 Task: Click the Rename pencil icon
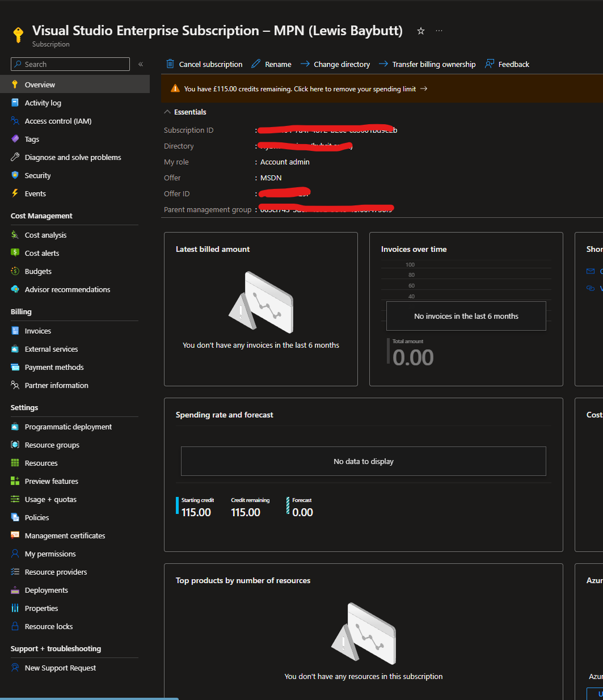click(x=256, y=64)
